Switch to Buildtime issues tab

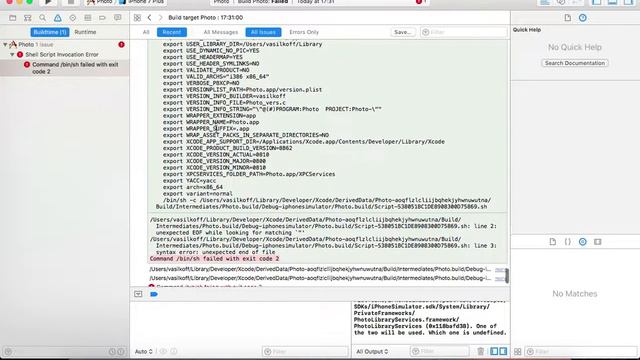(50, 32)
